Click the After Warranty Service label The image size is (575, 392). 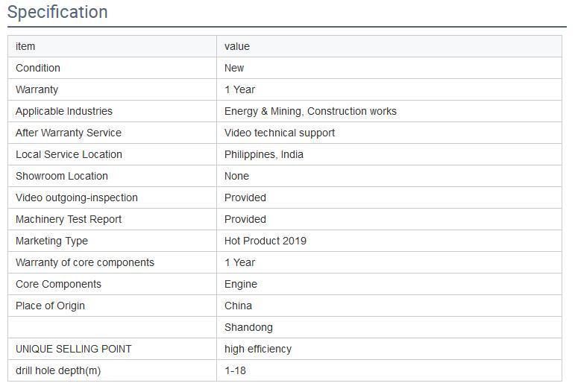click(x=68, y=133)
